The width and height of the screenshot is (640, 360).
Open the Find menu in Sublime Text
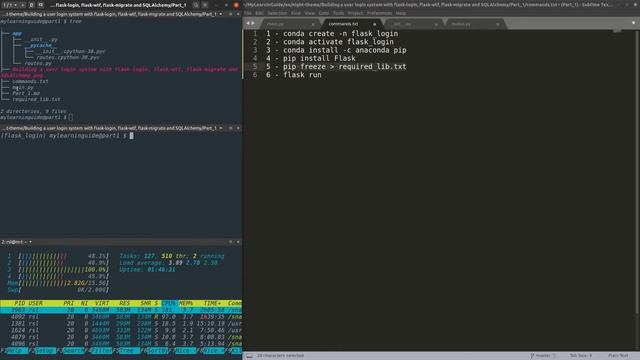(x=296, y=13)
